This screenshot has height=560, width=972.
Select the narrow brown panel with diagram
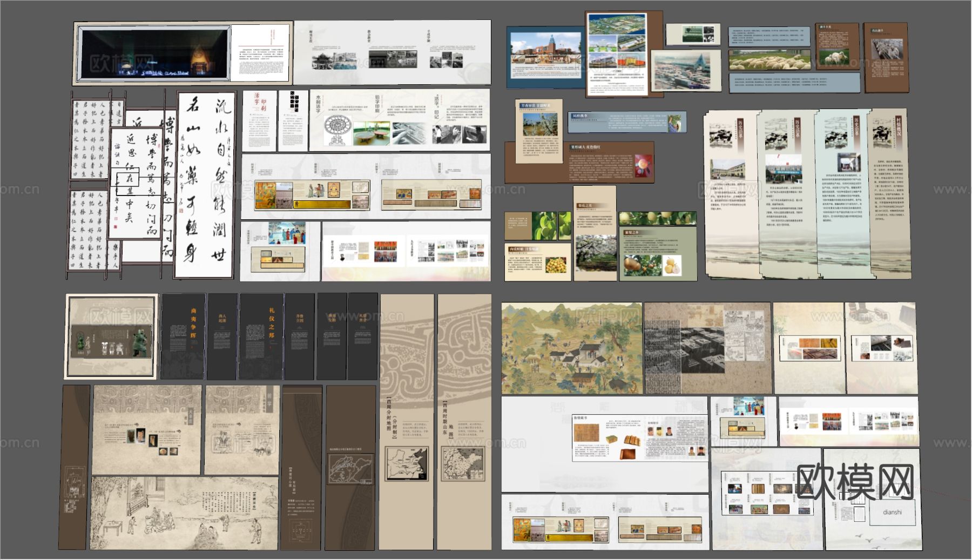point(74,467)
